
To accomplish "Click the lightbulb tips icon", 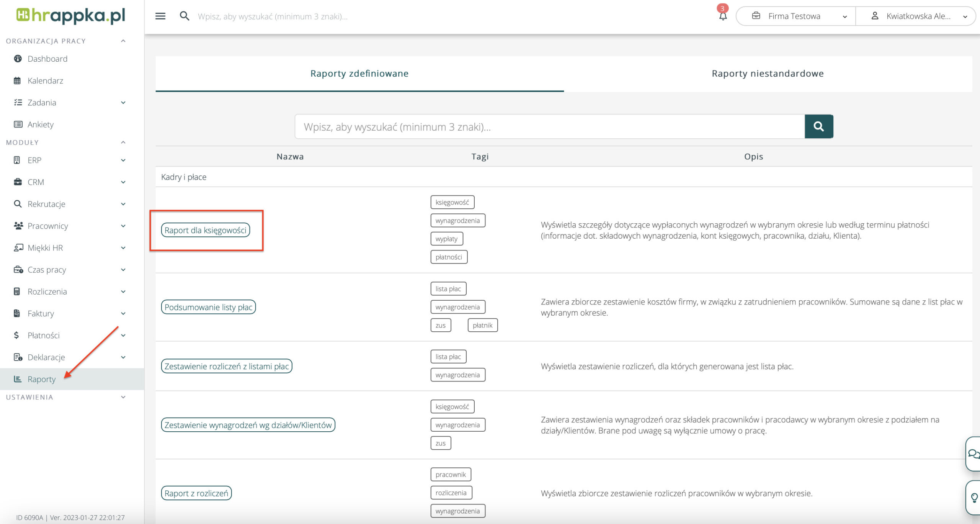I will point(974,497).
